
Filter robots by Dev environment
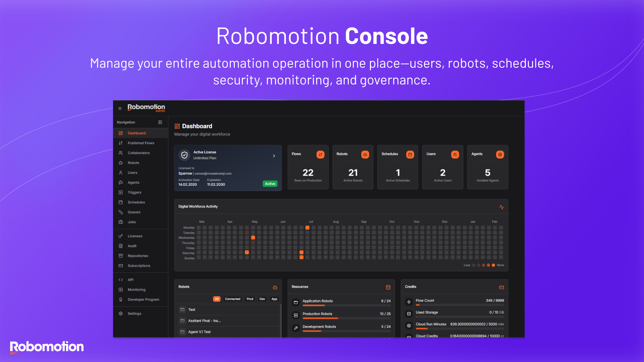pyautogui.click(x=262, y=299)
